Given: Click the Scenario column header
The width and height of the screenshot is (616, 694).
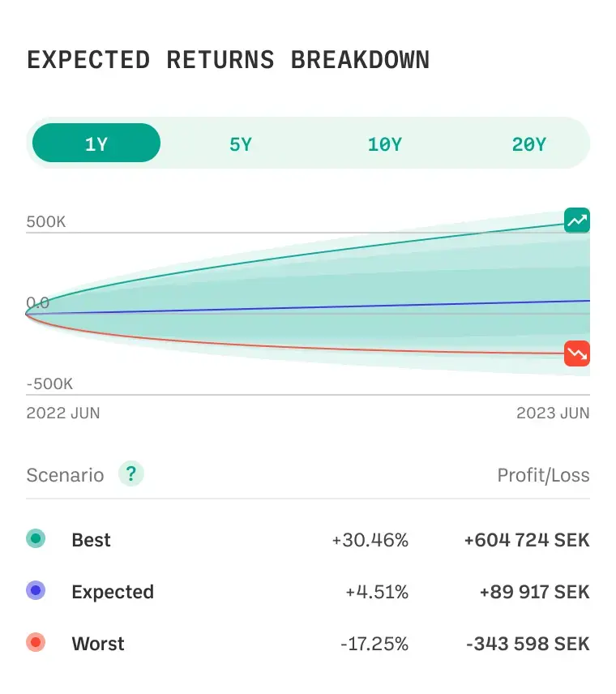Looking at the screenshot, I should pyautogui.click(x=65, y=475).
